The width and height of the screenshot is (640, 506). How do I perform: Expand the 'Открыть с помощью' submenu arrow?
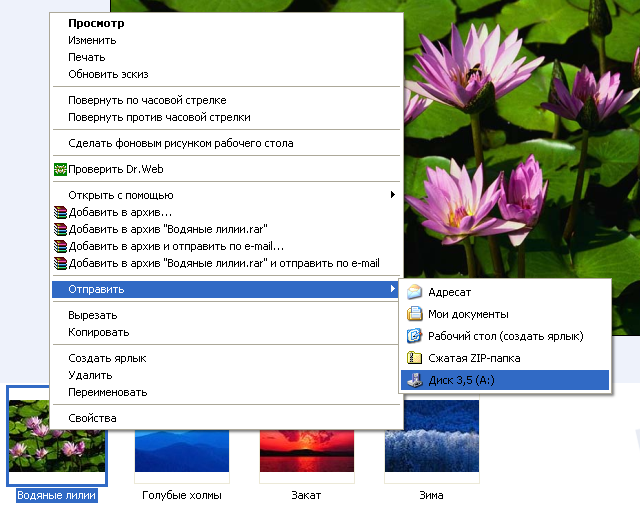(x=393, y=195)
